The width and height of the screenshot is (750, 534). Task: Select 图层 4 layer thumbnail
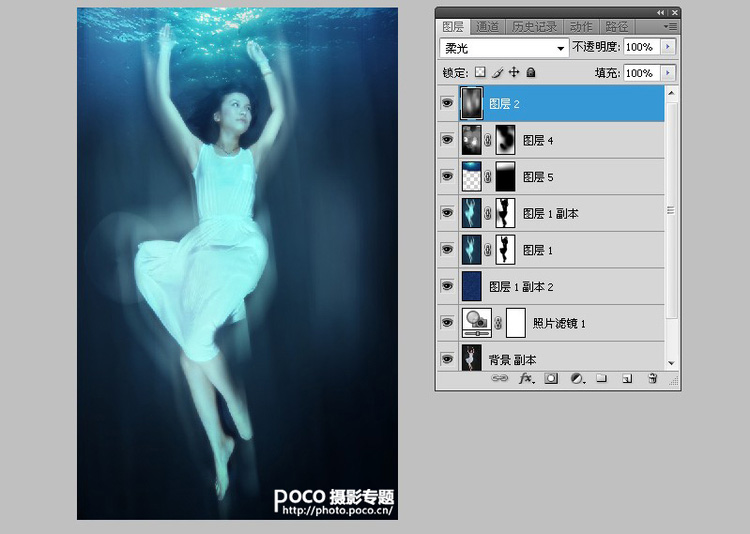coord(471,140)
